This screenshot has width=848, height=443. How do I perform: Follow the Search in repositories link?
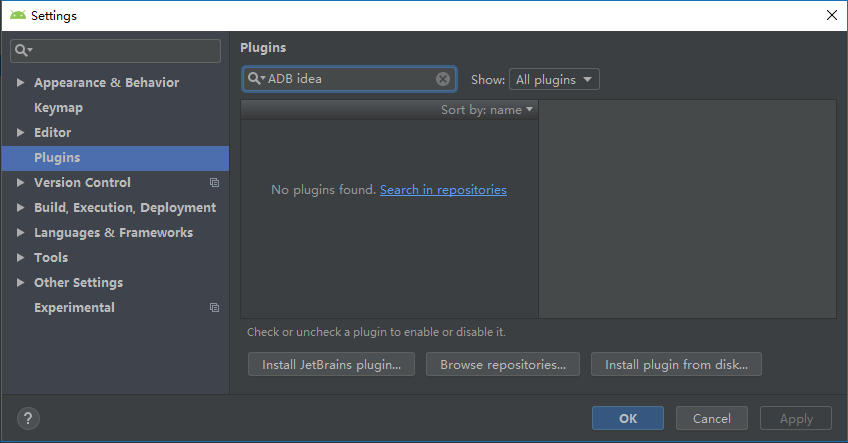(443, 190)
